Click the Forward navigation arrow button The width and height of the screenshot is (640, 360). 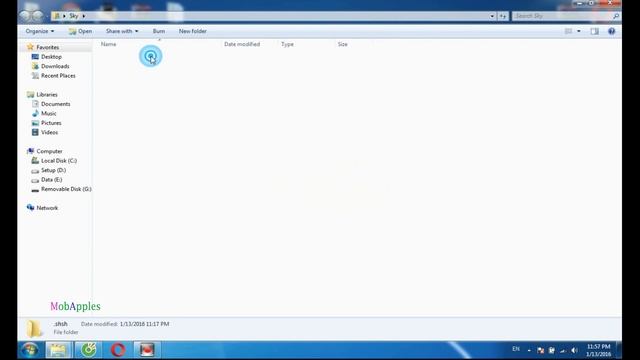pyautogui.click(x=38, y=16)
